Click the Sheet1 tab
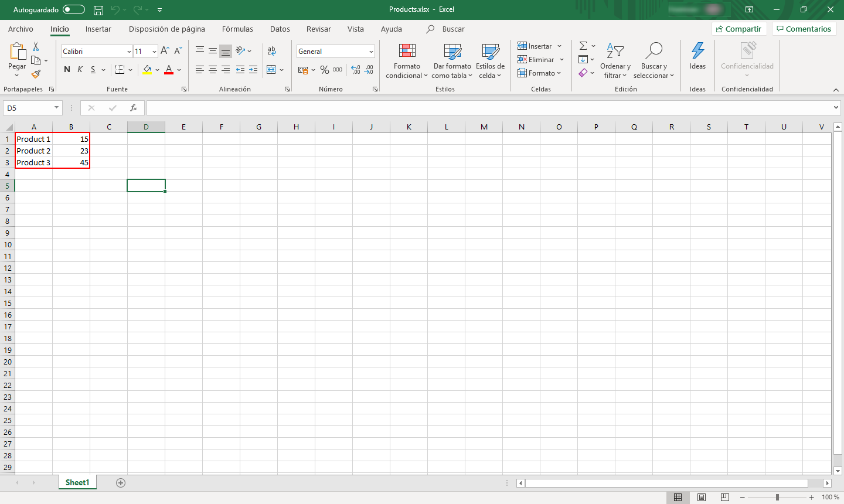The image size is (844, 504). pyautogui.click(x=77, y=482)
